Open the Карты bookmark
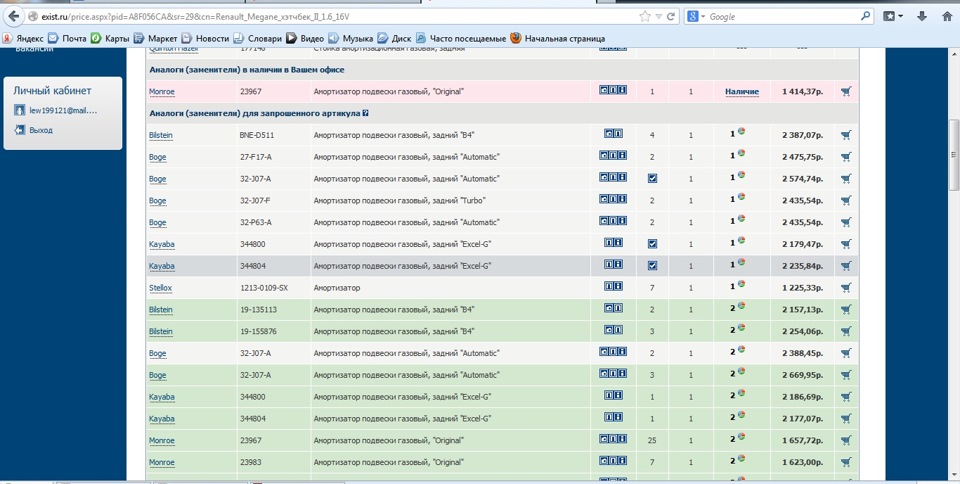Screen dimensions: 960x484 [110, 39]
